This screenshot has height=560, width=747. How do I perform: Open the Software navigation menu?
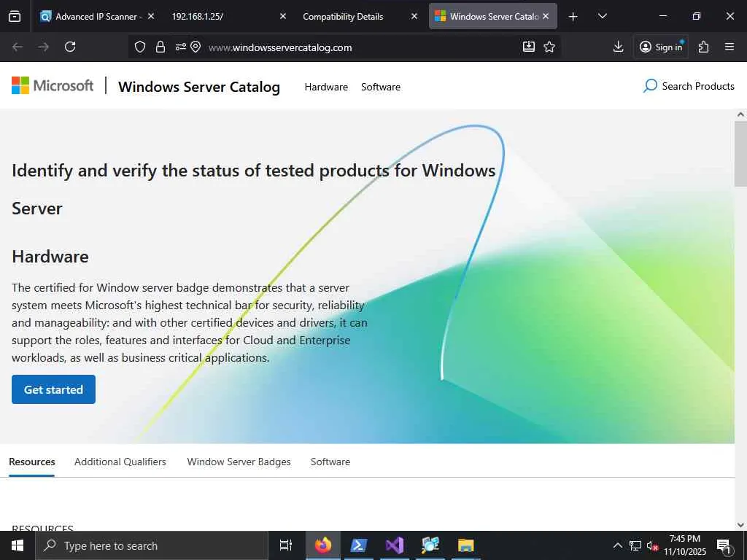[381, 87]
